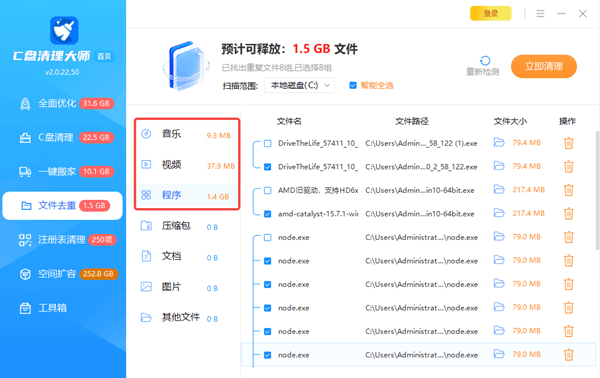Delete the checked DriveTheLife_57411_10_ file

[x=569, y=166]
